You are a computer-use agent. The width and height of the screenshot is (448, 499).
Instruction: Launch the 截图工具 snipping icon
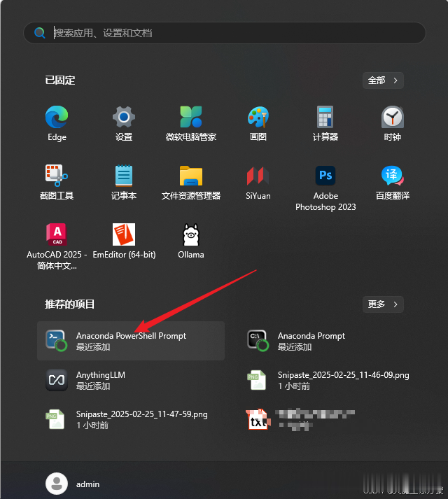pyautogui.click(x=57, y=176)
